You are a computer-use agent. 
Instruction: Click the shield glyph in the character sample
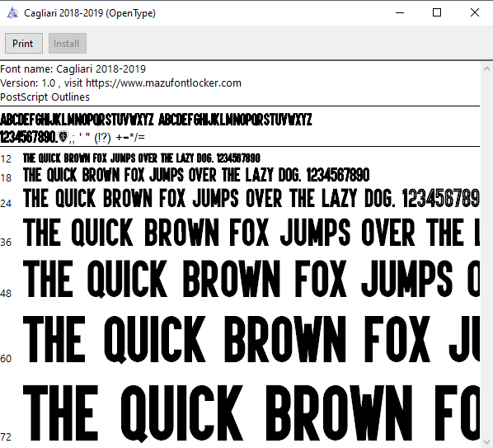tap(63, 136)
